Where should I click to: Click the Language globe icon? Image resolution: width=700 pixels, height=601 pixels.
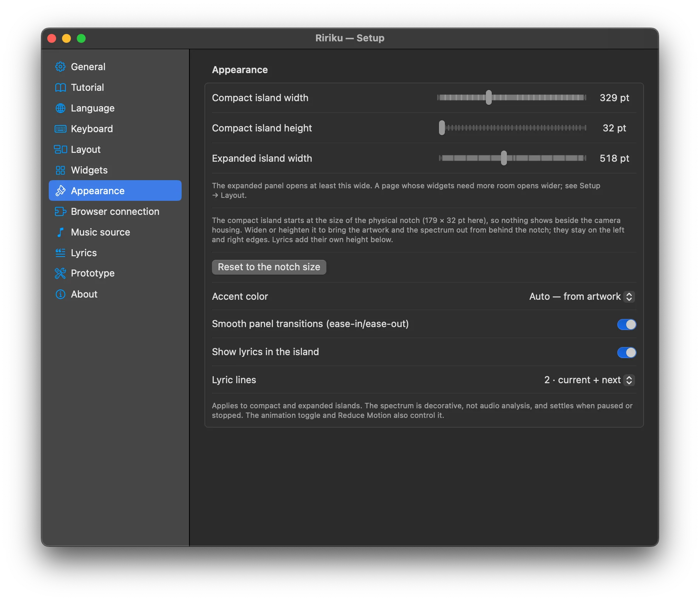pos(60,108)
